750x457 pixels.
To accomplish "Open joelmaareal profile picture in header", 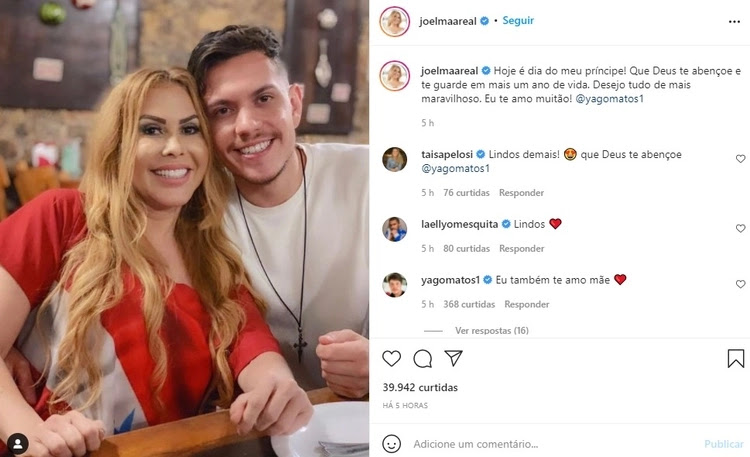I will tap(395, 22).
